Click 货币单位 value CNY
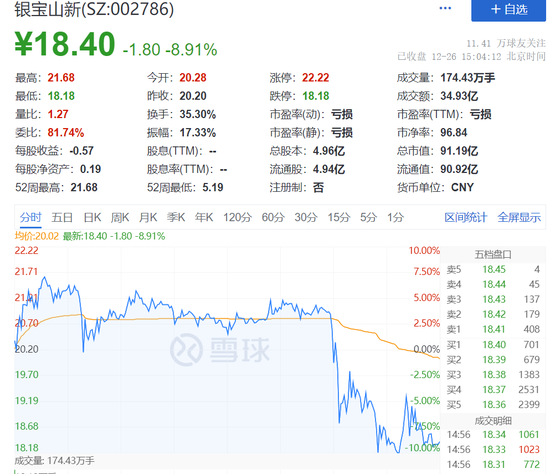 462,187
